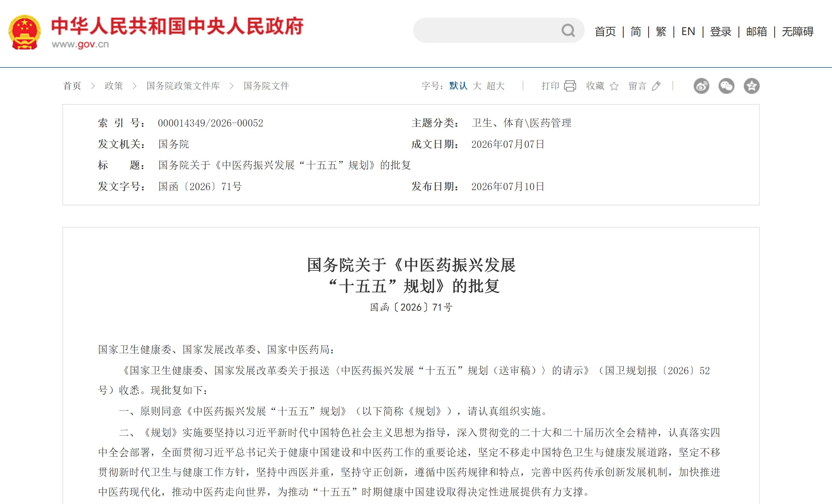This screenshot has height=504, width=832.
Task: Set font size to 默认
Action: tap(458, 86)
